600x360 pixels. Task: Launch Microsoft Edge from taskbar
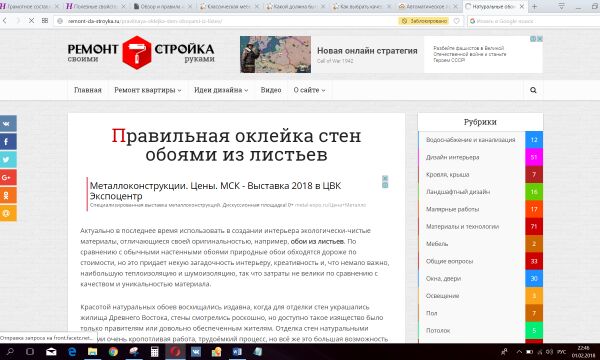coord(72,351)
